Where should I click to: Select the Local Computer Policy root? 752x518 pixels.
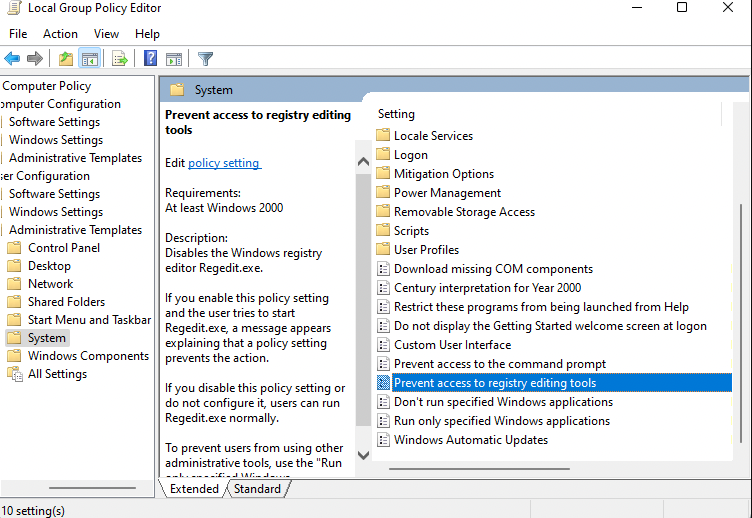[46, 86]
